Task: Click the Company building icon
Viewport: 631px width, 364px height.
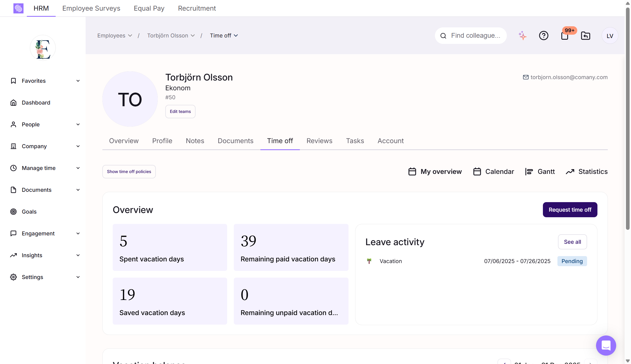Action: [13, 146]
